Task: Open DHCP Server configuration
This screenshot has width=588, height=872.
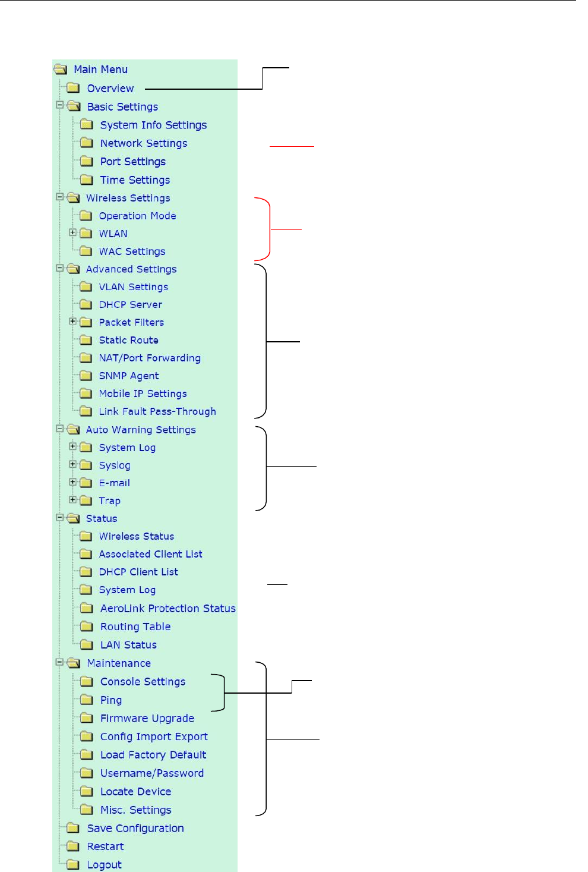Action: (130, 305)
